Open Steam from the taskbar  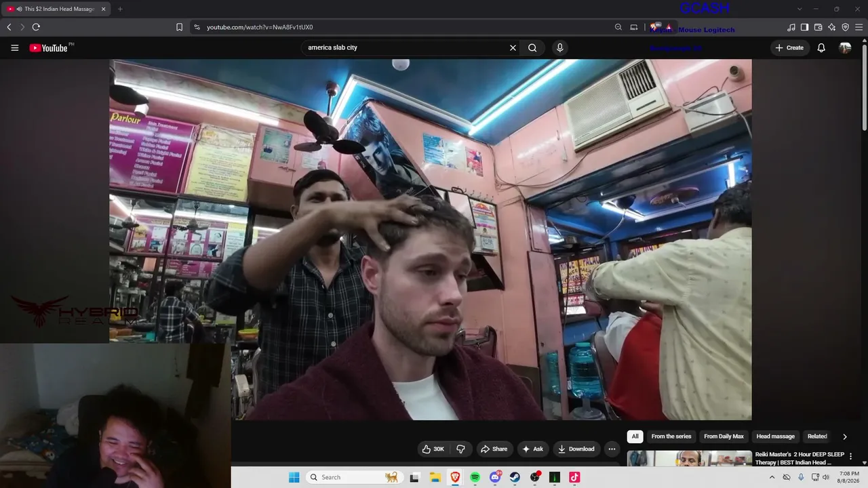tap(515, 477)
